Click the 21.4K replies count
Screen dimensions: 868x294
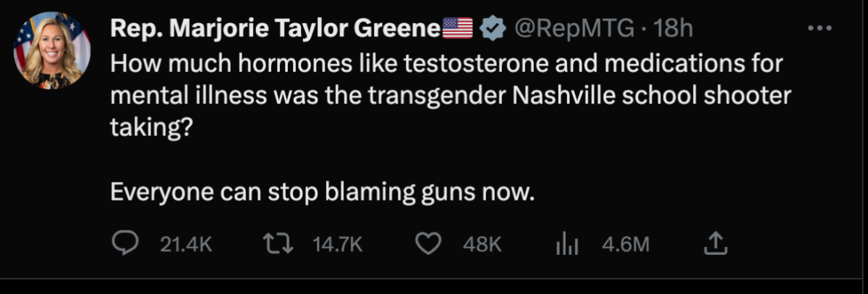[186, 245]
